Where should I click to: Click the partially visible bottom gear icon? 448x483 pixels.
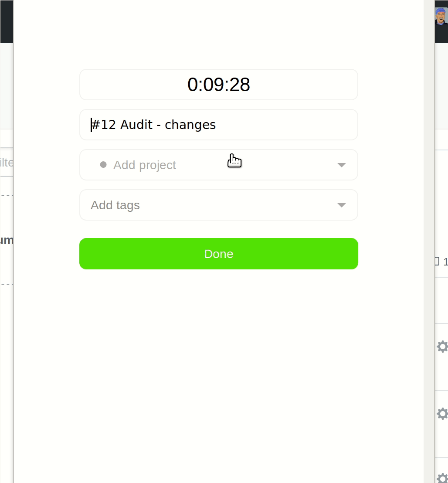tap(442, 478)
